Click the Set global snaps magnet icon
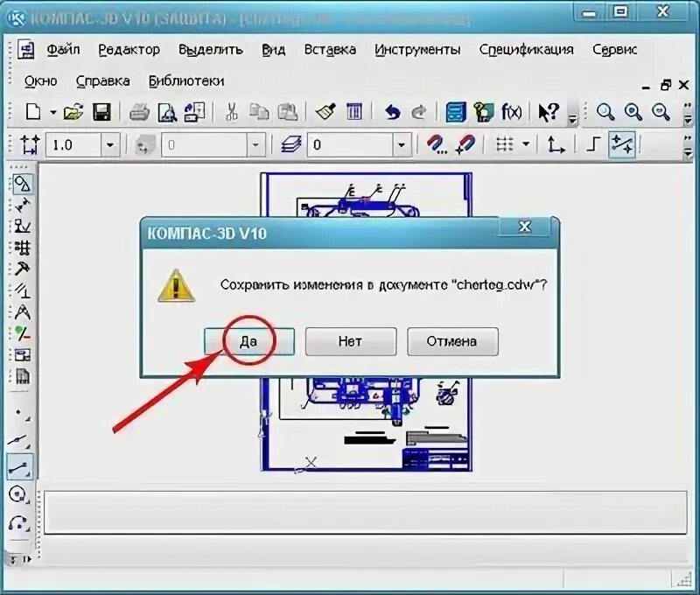Screen dimensions: 700x595 436,145
